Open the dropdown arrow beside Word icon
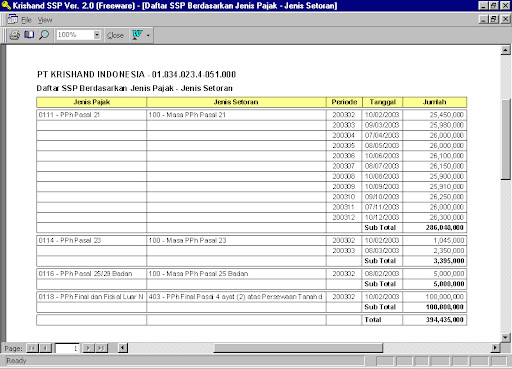 148,35
